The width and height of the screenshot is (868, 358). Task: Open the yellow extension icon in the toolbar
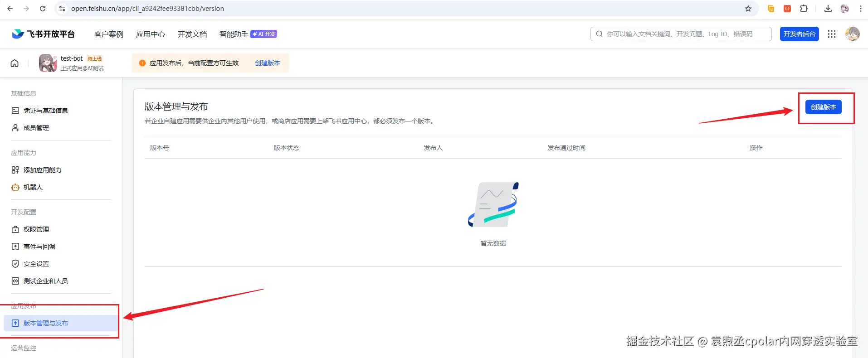pyautogui.click(x=771, y=9)
